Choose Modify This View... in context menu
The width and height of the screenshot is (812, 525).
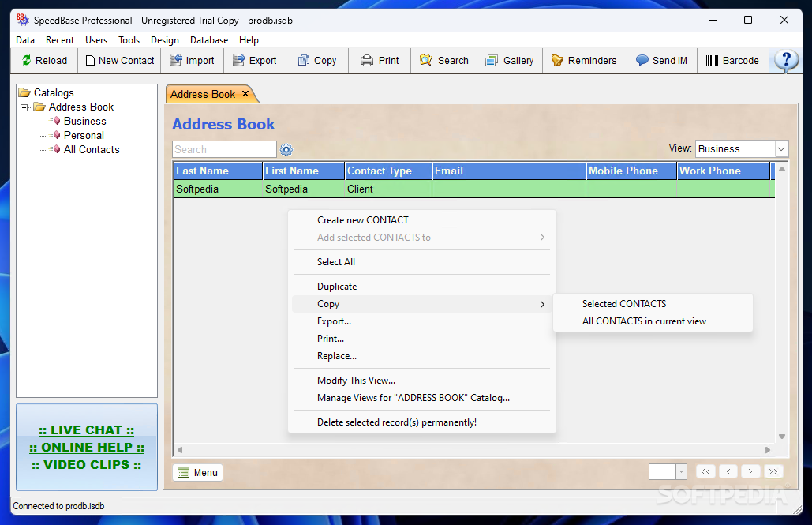coord(421,381)
